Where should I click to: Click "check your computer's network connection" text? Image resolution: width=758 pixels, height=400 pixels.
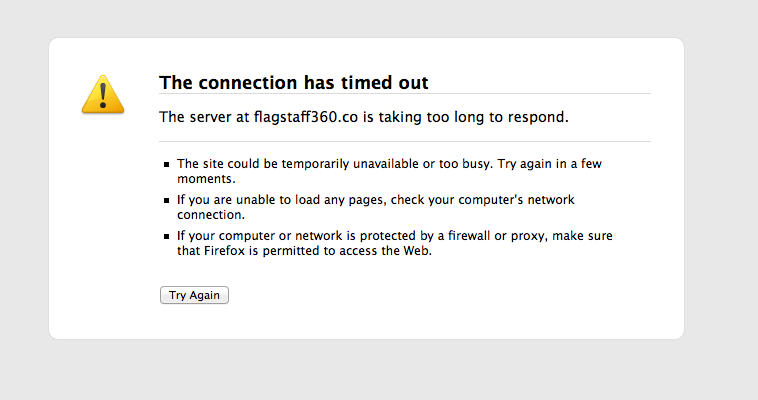coord(376,207)
